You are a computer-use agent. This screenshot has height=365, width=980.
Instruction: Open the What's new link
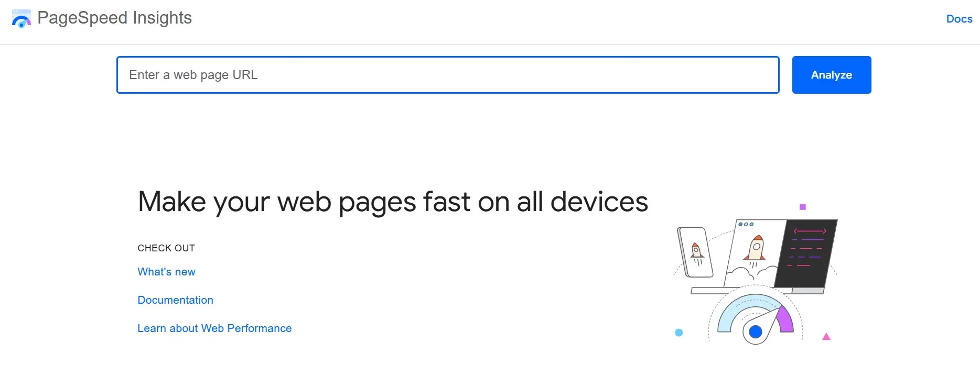click(166, 272)
